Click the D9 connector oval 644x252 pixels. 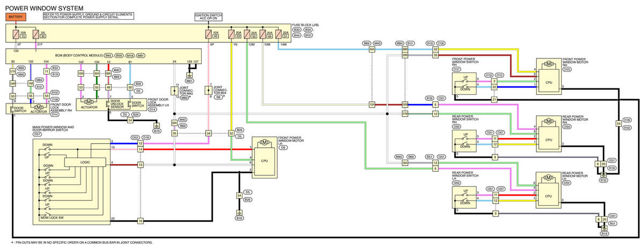tap(283, 149)
